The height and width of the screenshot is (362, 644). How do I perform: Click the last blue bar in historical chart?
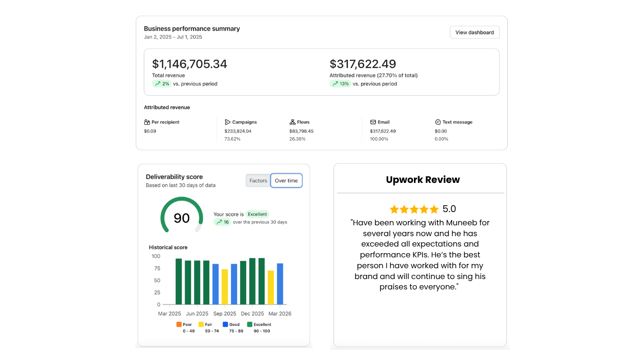tap(280, 284)
